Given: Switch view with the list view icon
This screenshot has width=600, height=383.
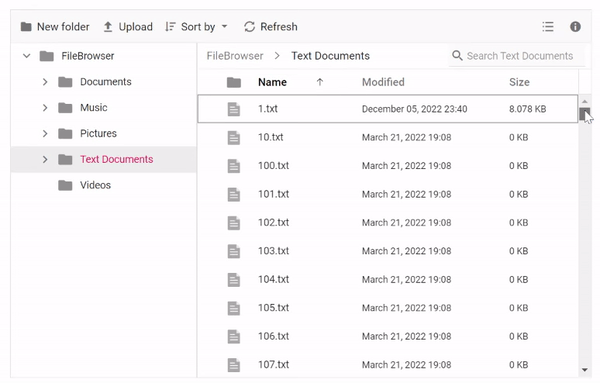Looking at the screenshot, I should point(548,27).
